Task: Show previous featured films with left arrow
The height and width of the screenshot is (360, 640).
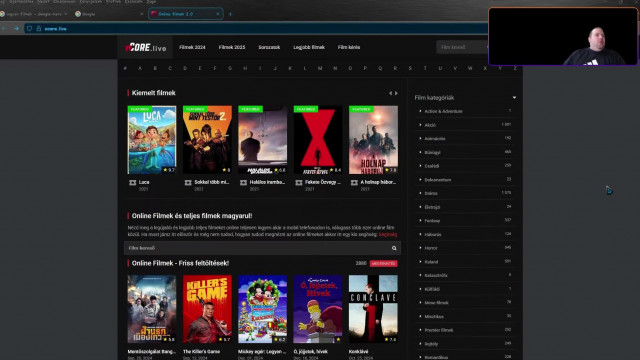Action: point(390,93)
